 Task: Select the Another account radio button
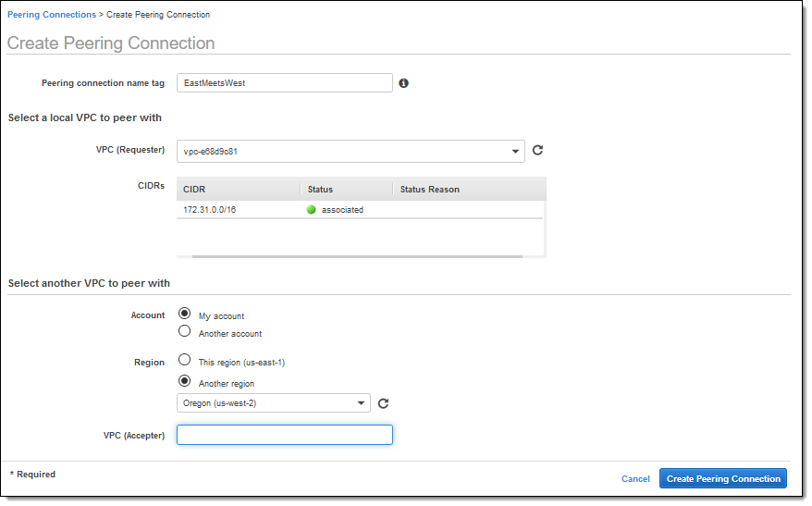[x=184, y=331]
